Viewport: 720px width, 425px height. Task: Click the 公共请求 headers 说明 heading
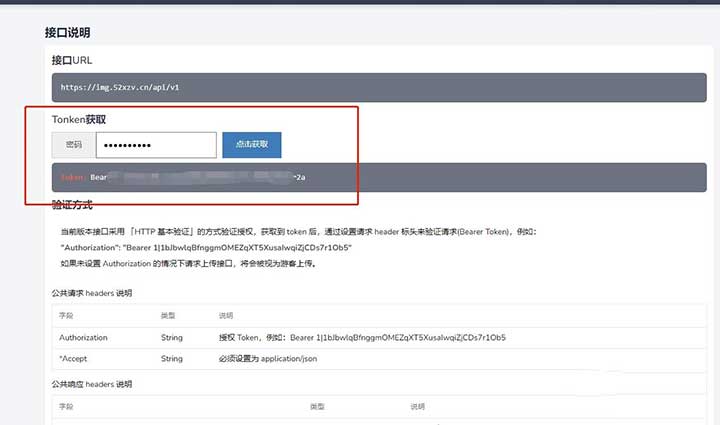[x=92, y=293]
